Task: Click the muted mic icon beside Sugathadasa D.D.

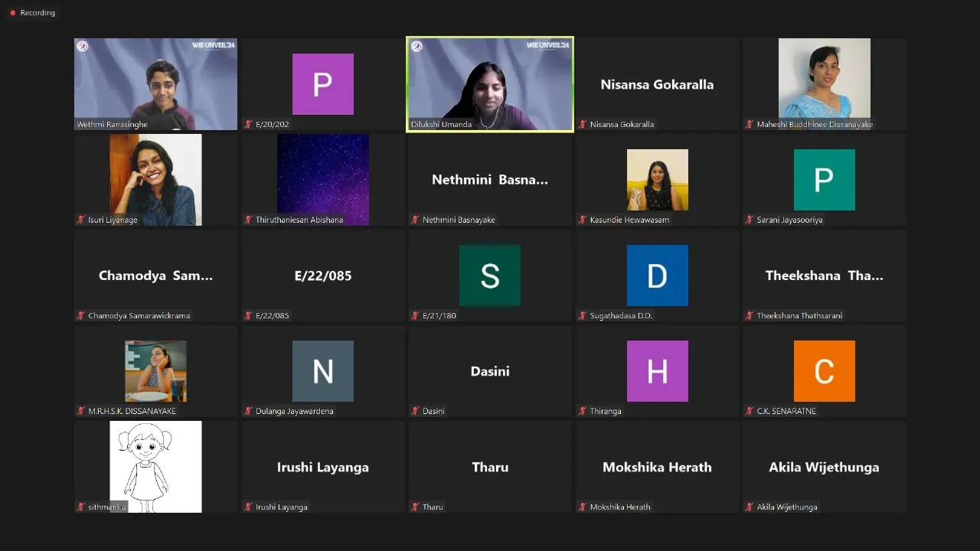Action: [583, 315]
